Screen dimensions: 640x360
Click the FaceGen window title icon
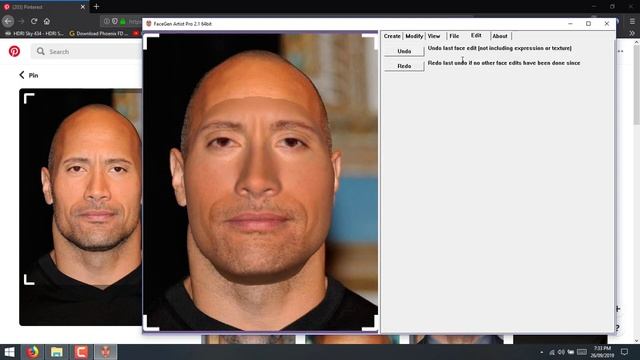149,24
